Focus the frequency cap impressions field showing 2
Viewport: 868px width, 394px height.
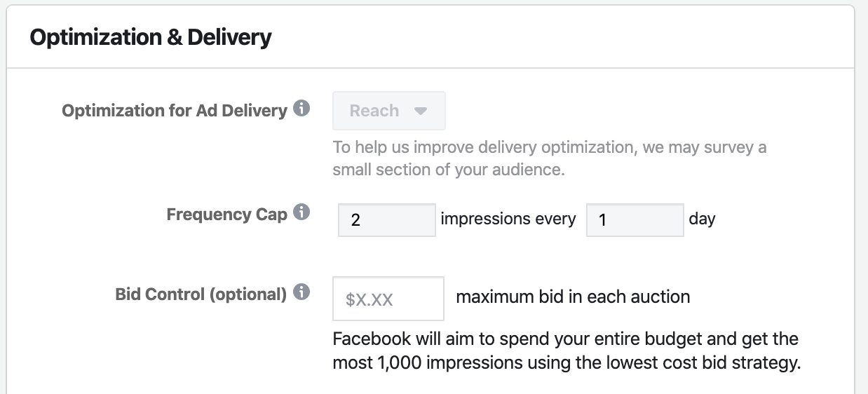point(387,220)
